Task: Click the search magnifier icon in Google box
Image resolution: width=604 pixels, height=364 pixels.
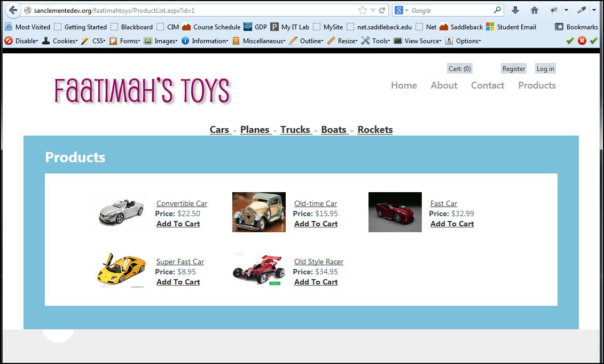Action: (498, 10)
